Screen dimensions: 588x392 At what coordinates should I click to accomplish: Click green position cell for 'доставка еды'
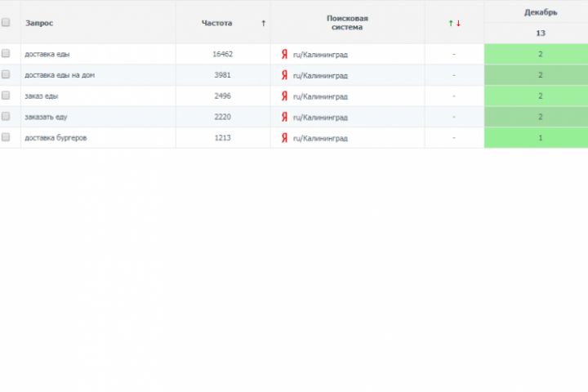point(537,54)
